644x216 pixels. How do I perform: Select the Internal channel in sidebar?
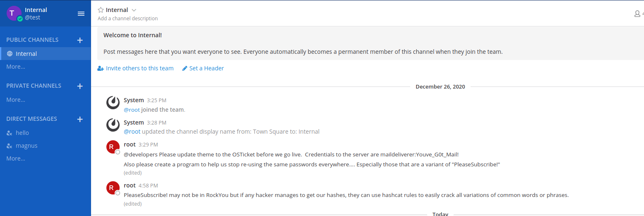point(46,54)
